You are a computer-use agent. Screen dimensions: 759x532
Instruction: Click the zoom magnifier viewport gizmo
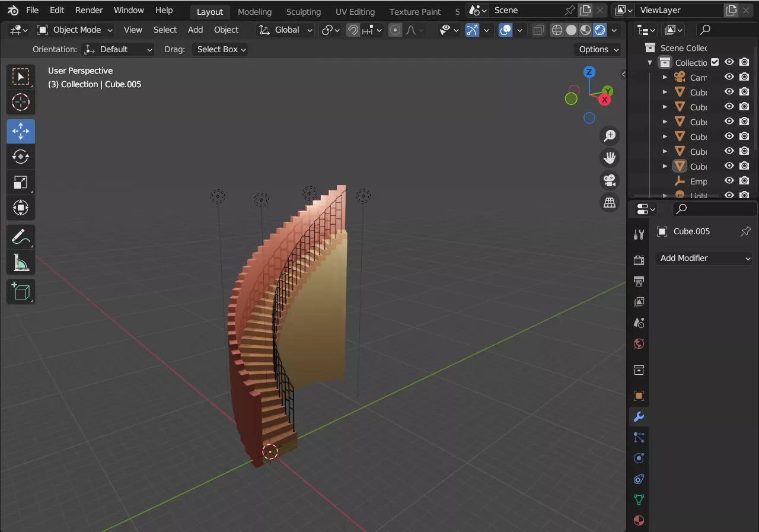609,136
